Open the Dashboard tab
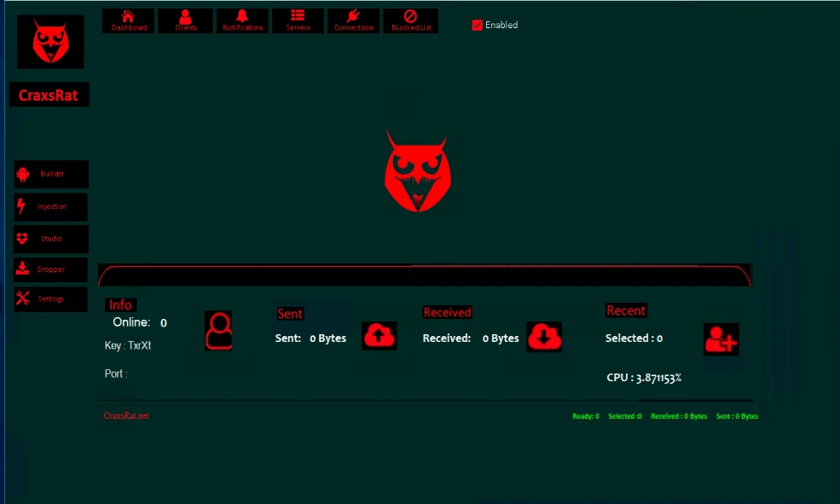 click(129, 20)
